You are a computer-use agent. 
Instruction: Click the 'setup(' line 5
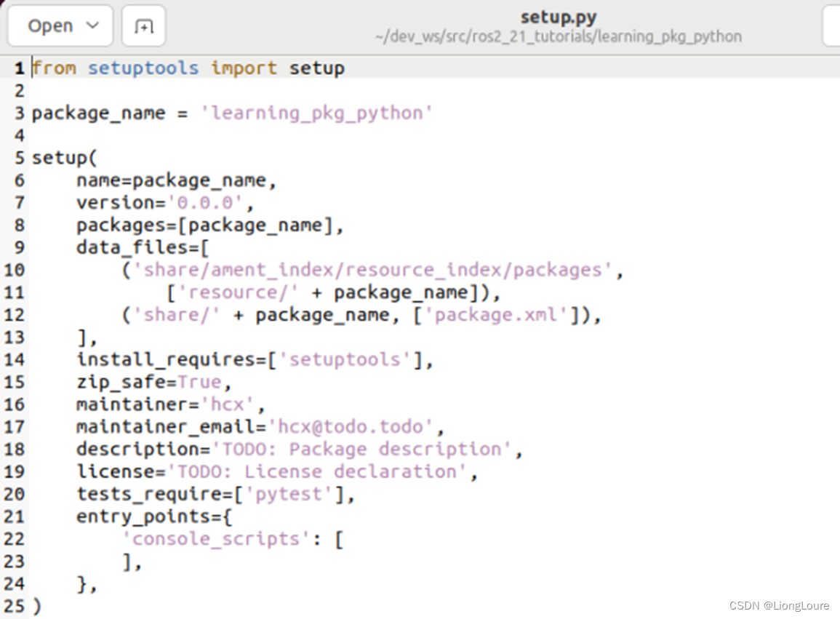click(x=64, y=158)
